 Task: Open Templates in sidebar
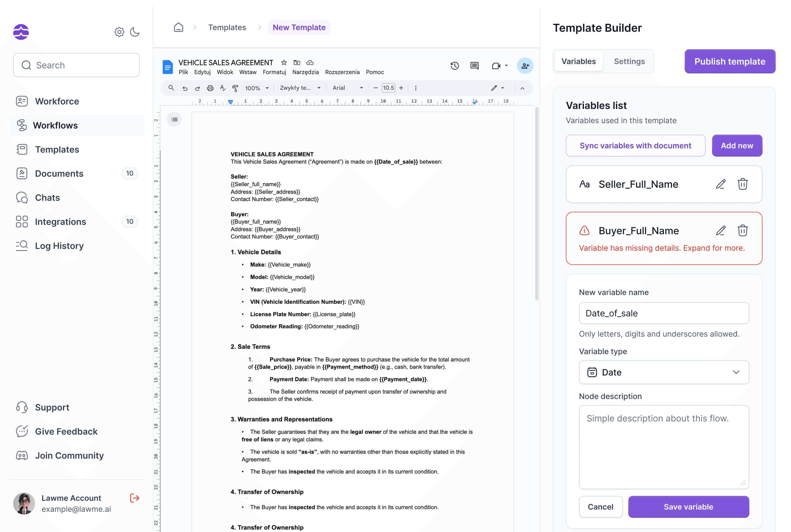[77, 149]
